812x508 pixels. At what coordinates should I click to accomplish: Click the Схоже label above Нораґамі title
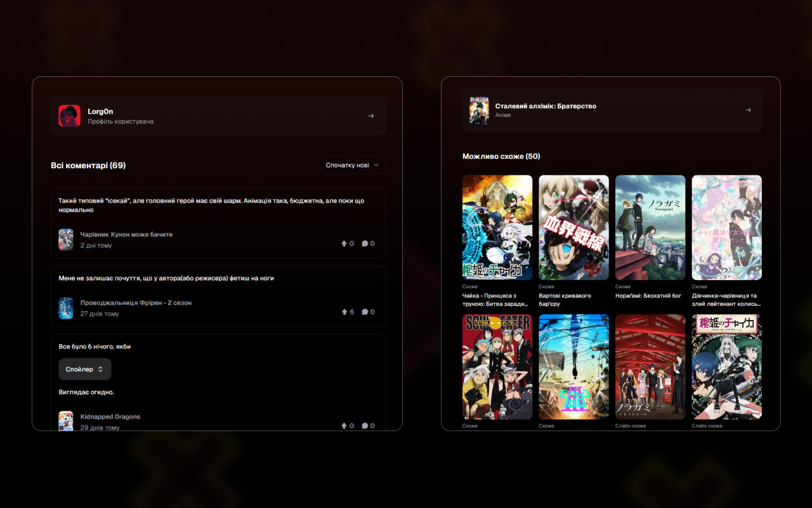(623, 286)
